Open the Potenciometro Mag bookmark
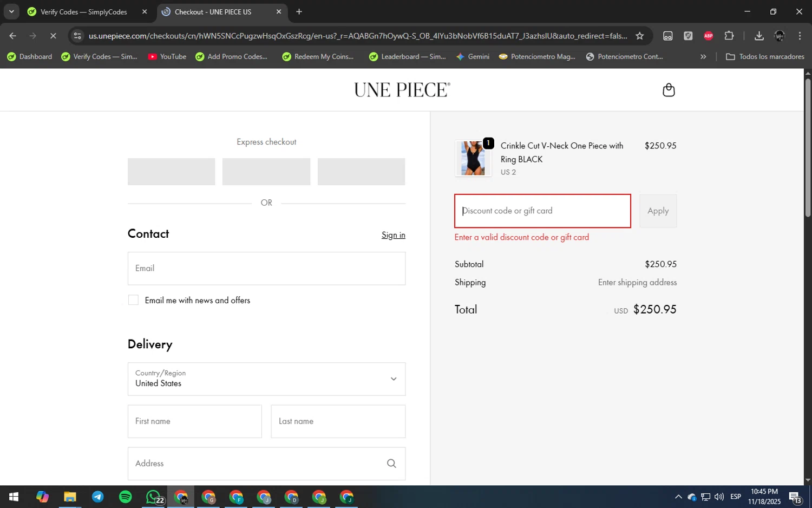 coord(537,56)
